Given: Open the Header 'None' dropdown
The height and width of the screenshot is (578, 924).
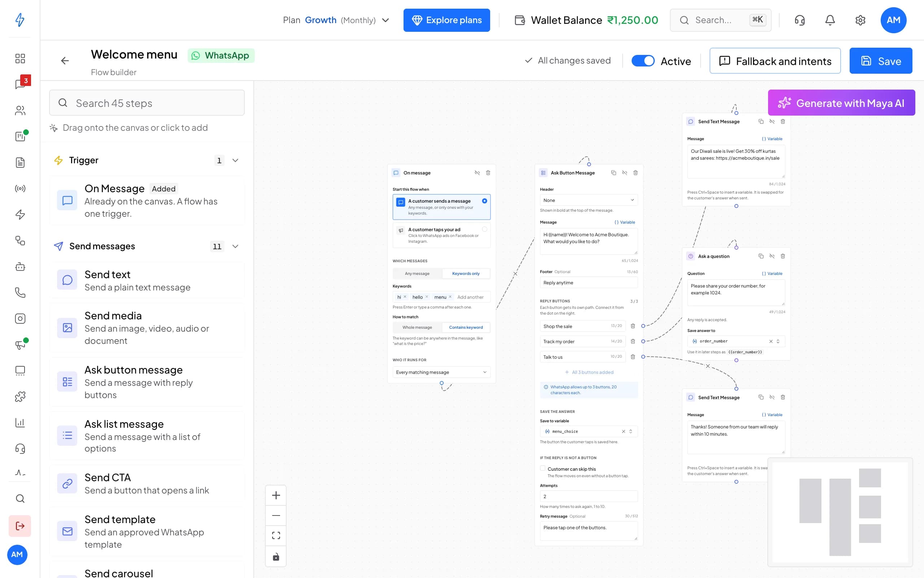Looking at the screenshot, I should tap(589, 200).
